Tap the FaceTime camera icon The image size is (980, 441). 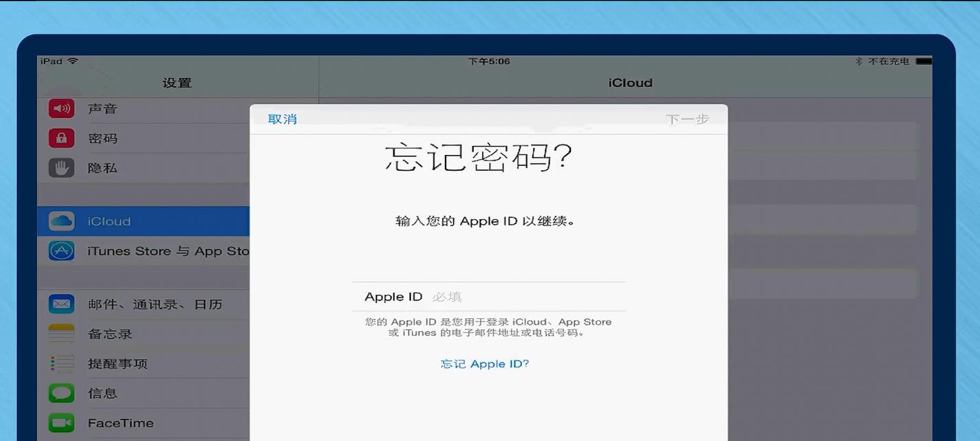coord(61,422)
